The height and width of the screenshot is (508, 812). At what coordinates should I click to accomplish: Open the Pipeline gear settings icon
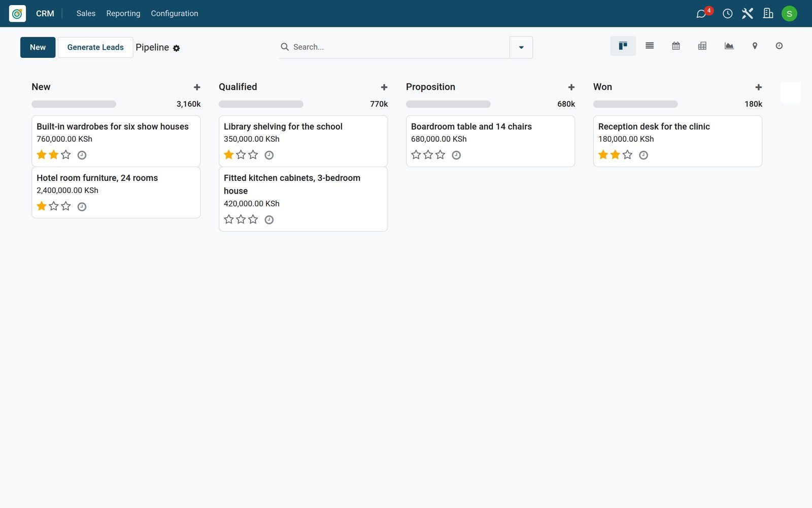176,48
